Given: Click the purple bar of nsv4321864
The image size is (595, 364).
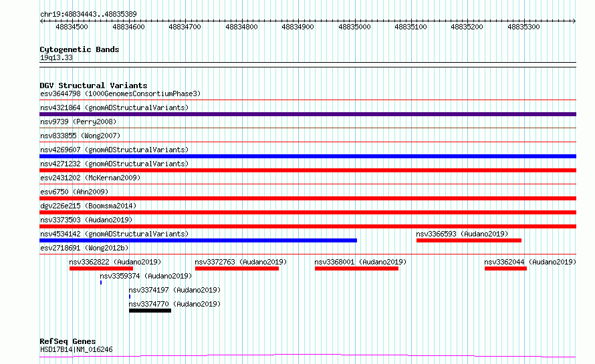Looking at the screenshot, I should pos(308,114).
